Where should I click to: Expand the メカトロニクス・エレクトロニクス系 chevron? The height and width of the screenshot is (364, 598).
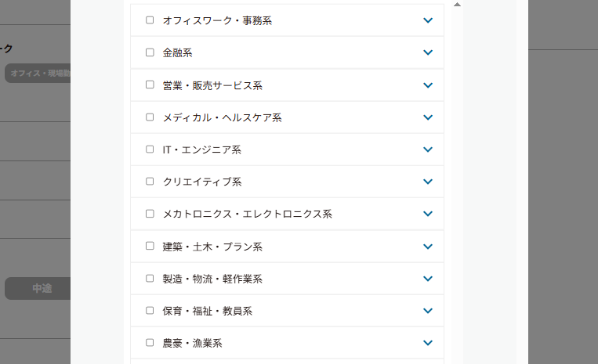428,214
